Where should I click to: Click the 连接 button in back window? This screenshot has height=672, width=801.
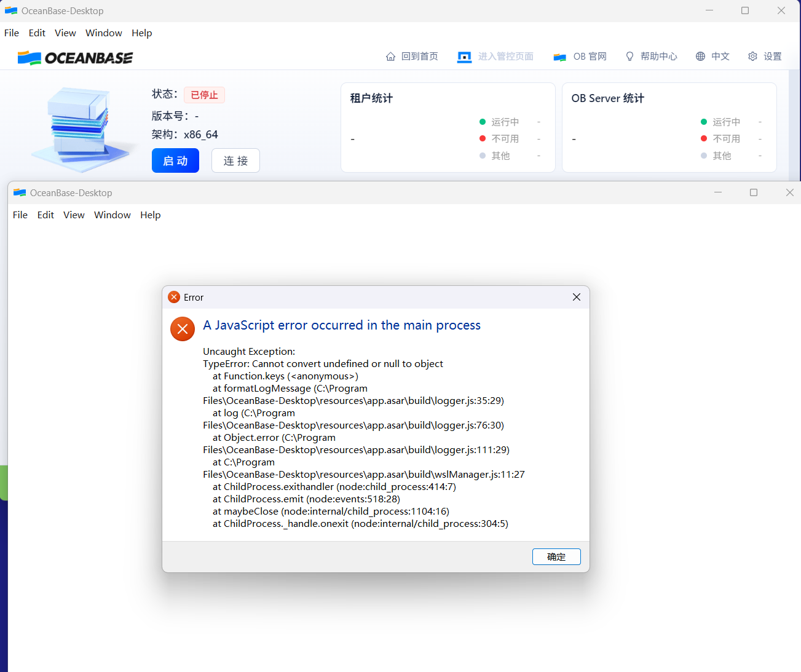click(x=235, y=160)
